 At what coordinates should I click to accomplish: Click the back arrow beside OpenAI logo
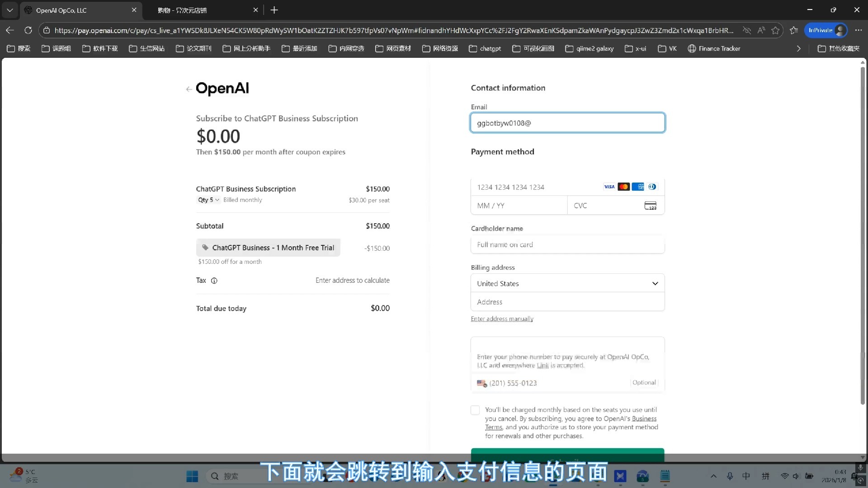coord(189,89)
